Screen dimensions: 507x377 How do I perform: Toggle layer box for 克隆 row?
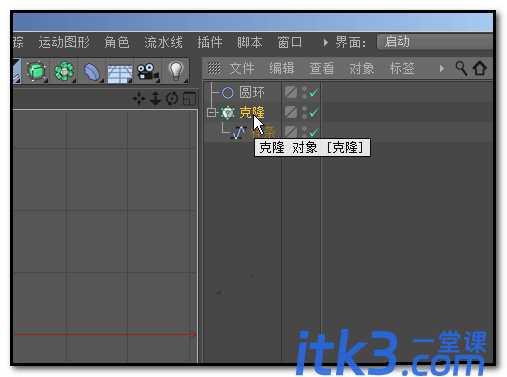point(291,112)
